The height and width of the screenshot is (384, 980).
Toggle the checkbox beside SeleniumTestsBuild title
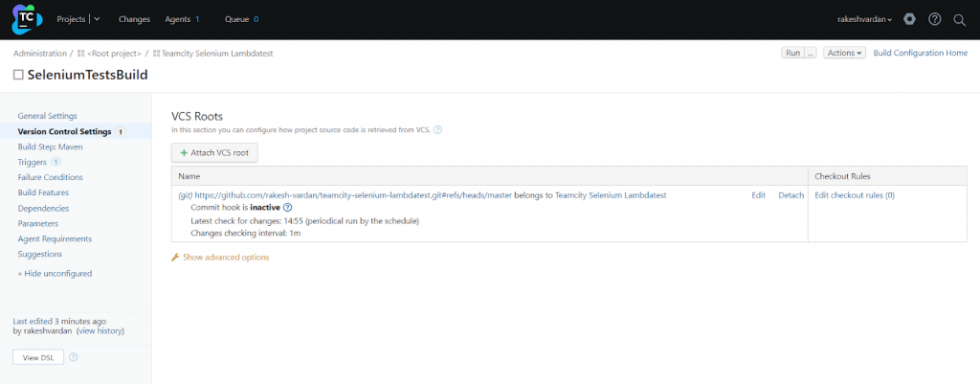coord(18,75)
